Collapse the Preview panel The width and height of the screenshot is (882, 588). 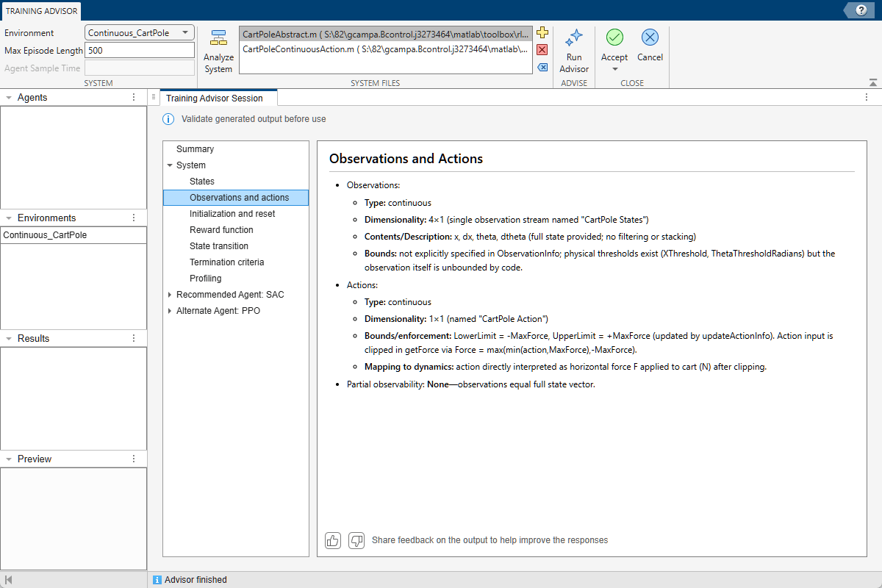8,459
